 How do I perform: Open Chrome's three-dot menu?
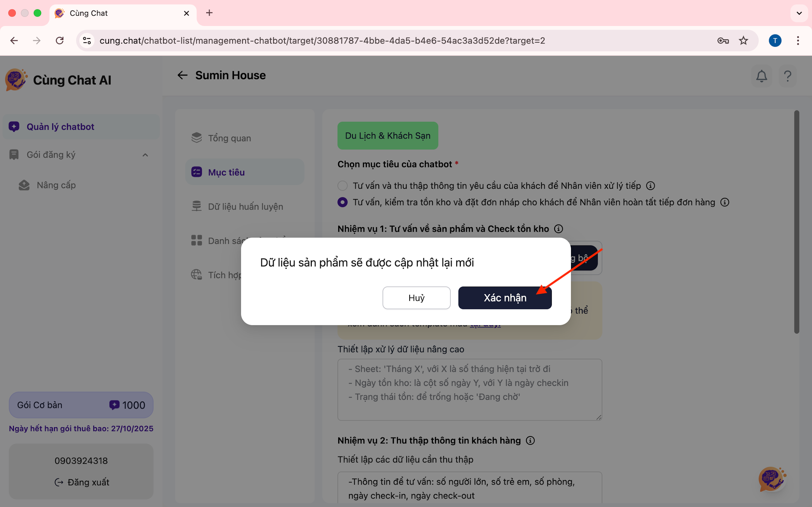(x=798, y=41)
